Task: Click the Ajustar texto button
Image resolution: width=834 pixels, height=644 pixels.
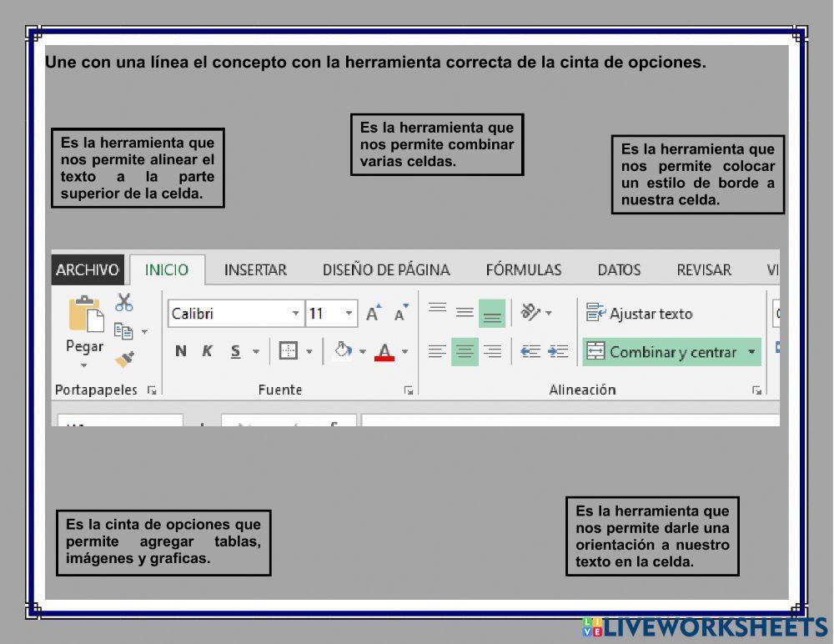Action: tap(640, 314)
